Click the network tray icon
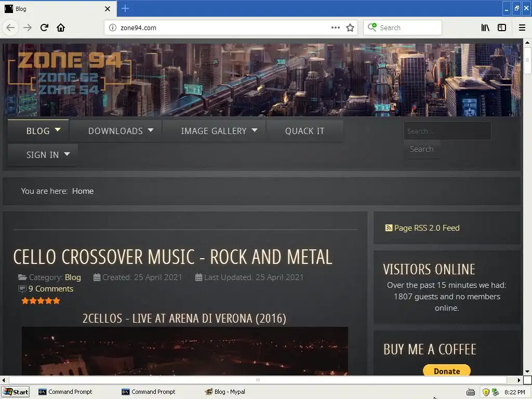The height and width of the screenshot is (399, 532). pos(495,392)
